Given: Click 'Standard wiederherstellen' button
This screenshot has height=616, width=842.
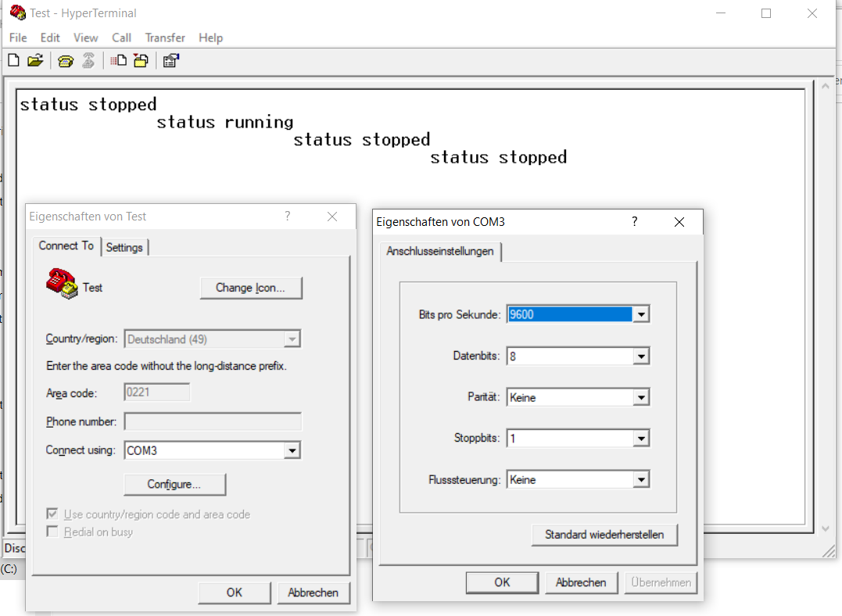Looking at the screenshot, I should coord(604,535).
